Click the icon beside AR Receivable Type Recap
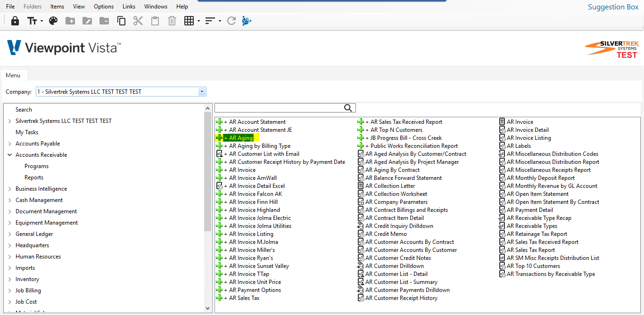 503,218
